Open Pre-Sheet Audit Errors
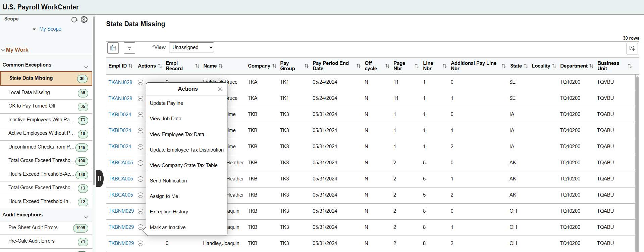The height and width of the screenshot is (252, 644). coord(46,228)
